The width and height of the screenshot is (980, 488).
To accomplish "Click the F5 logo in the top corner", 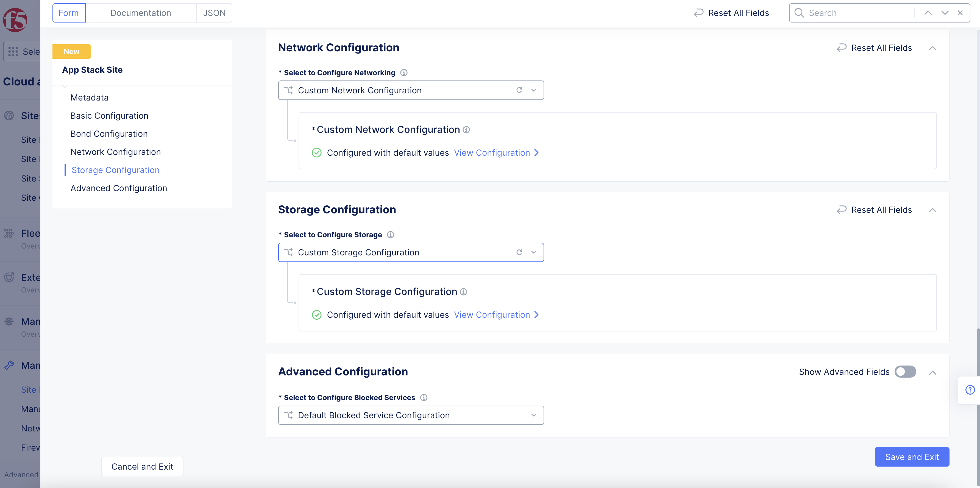I will 15,20.
